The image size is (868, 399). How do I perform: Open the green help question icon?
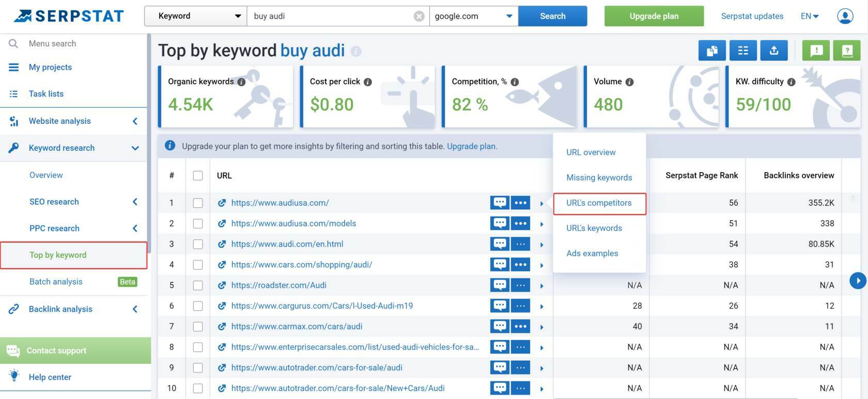click(847, 51)
